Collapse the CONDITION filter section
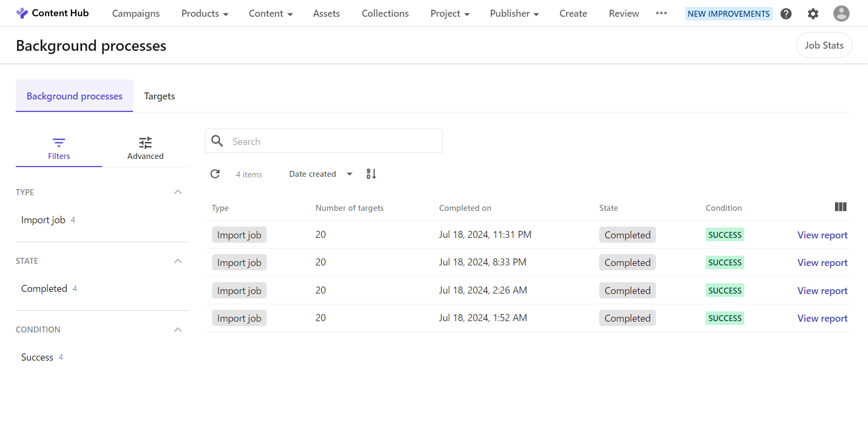868x426 pixels. coord(177,330)
